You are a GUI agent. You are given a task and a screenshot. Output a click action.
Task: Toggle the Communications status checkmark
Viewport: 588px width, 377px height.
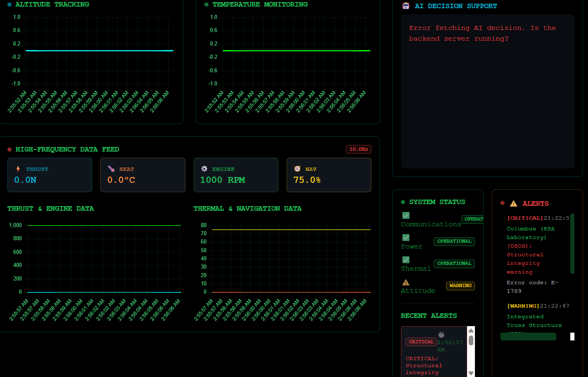pyautogui.click(x=406, y=216)
